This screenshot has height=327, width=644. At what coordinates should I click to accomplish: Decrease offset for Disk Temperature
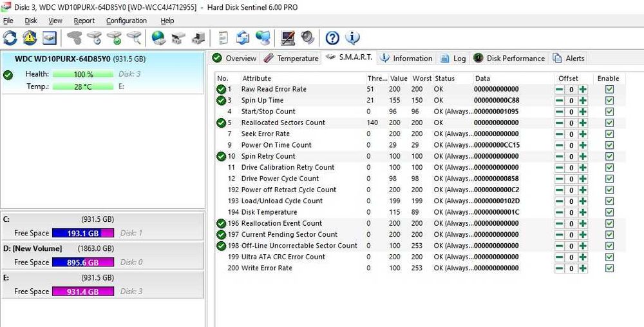pos(560,212)
